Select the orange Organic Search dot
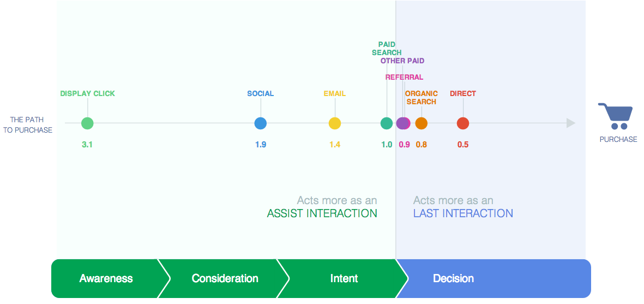This screenshot has width=644, height=304. [x=422, y=123]
